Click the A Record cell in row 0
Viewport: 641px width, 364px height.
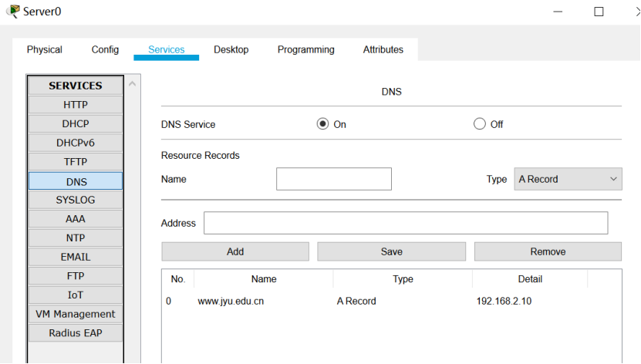[x=356, y=301]
